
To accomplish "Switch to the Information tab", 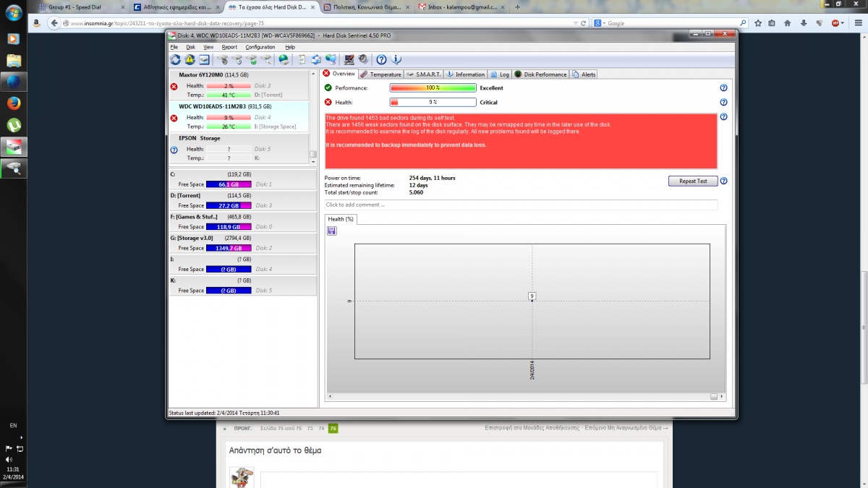I will pos(465,74).
